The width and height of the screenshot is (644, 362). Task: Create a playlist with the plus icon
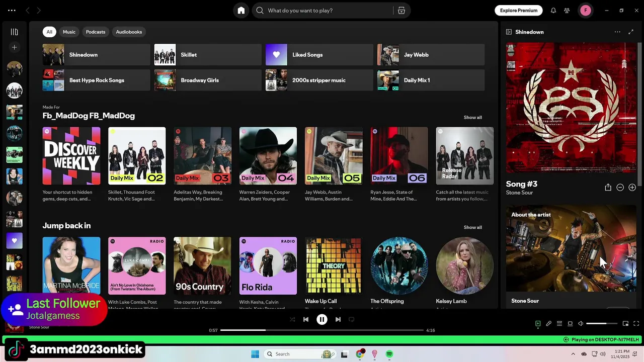(x=15, y=47)
